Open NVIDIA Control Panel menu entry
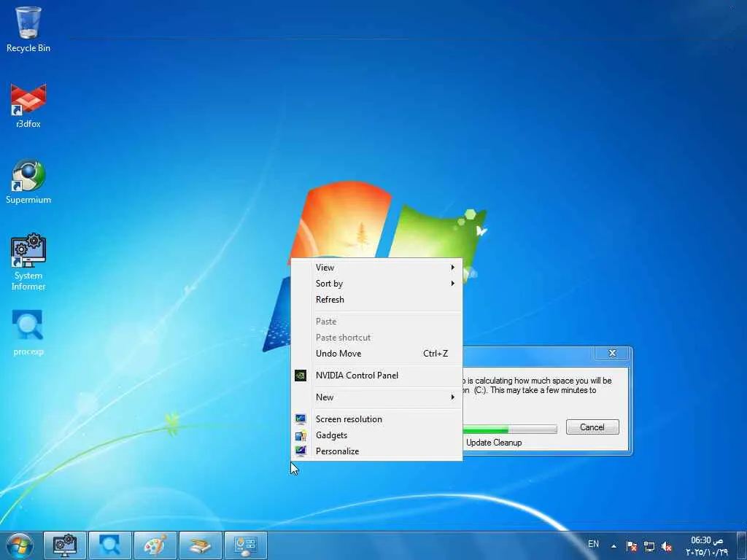The width and height of the screenshot is (747, 560). [376, 376]
